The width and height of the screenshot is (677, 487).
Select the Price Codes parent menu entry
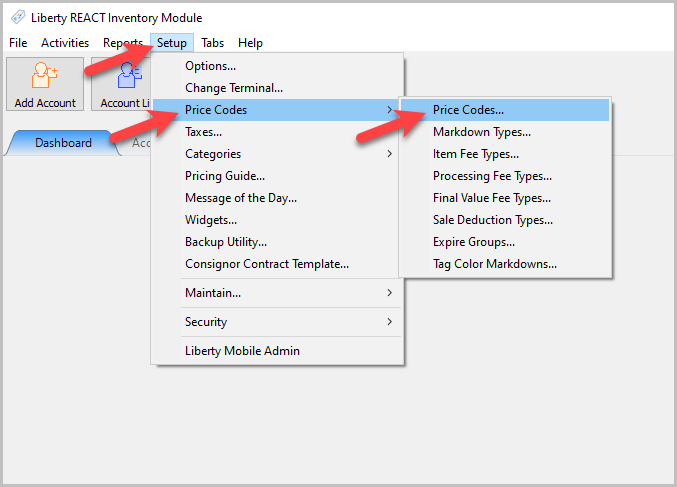click(277, 110)
